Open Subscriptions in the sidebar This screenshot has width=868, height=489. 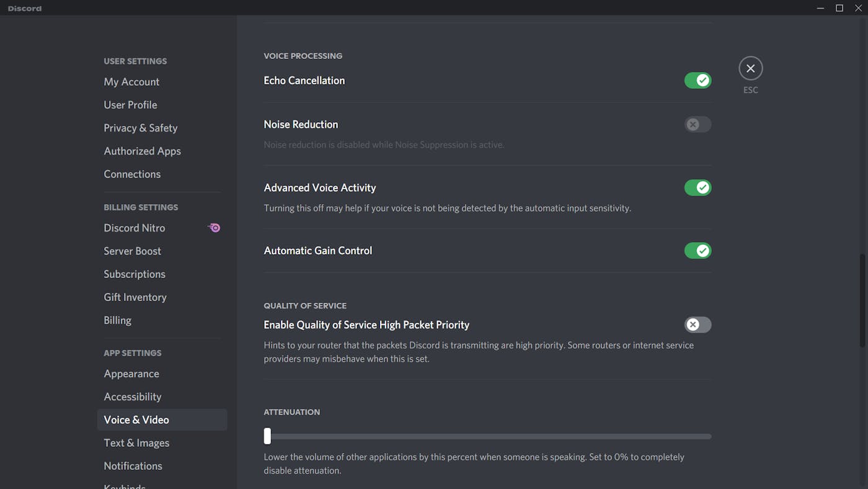(x=162, y=274)
